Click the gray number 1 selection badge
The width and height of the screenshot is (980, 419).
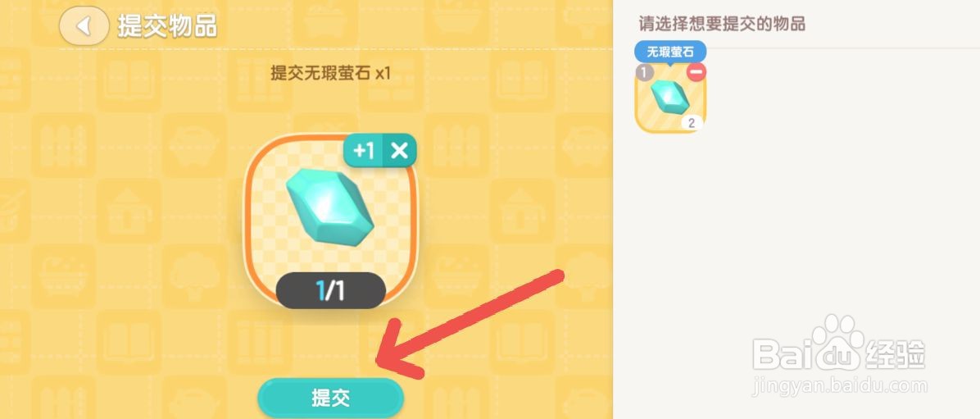coord(645,72)
